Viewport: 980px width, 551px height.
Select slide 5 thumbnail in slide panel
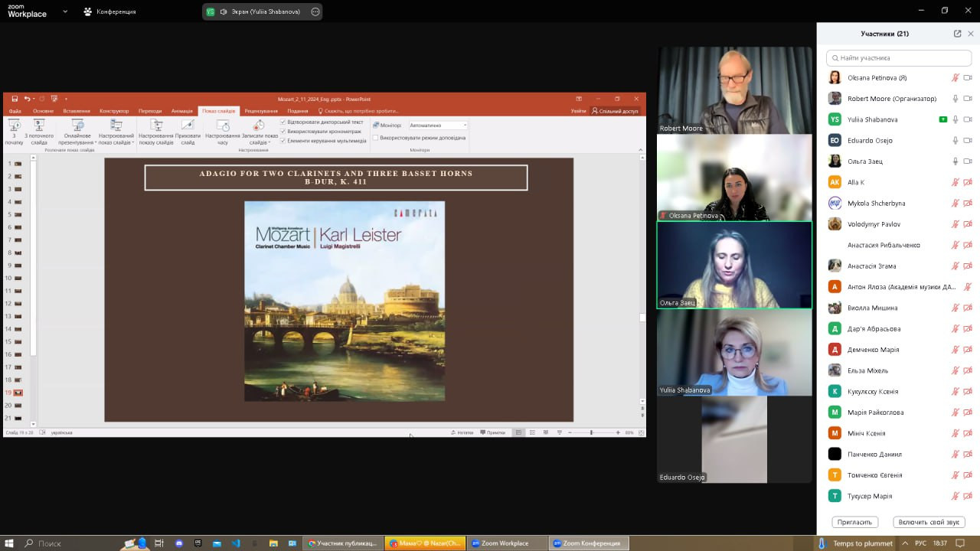point(18,214)
